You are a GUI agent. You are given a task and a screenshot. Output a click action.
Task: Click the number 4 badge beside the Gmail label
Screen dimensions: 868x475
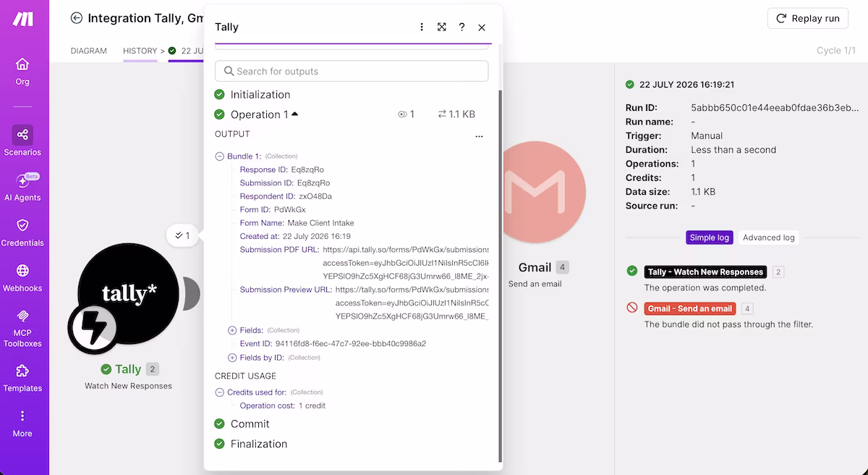[563, 268]
